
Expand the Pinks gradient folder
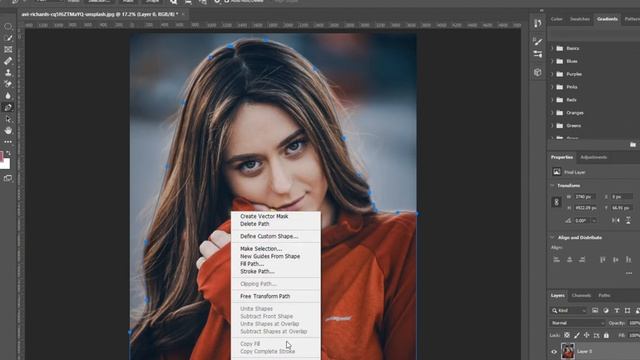click(552, 87)
